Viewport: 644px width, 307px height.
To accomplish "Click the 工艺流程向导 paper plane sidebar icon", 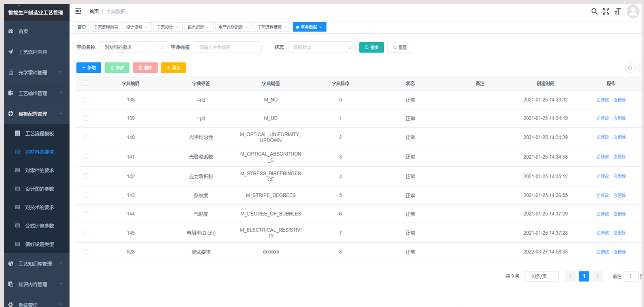I will (x=11, y=52).
